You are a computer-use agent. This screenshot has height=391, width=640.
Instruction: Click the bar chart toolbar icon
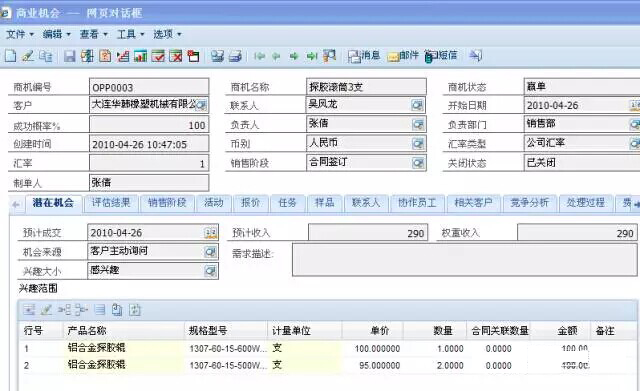point(140,56)
